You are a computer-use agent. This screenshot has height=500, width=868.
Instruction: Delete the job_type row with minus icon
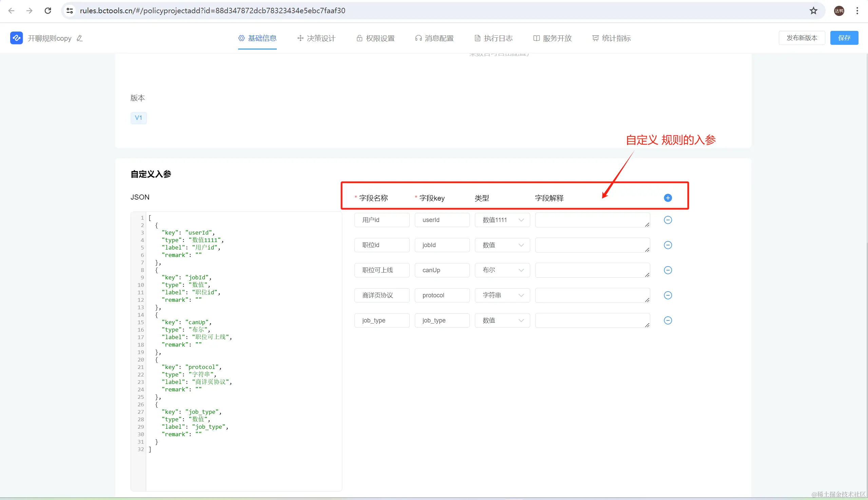[668, 320]
